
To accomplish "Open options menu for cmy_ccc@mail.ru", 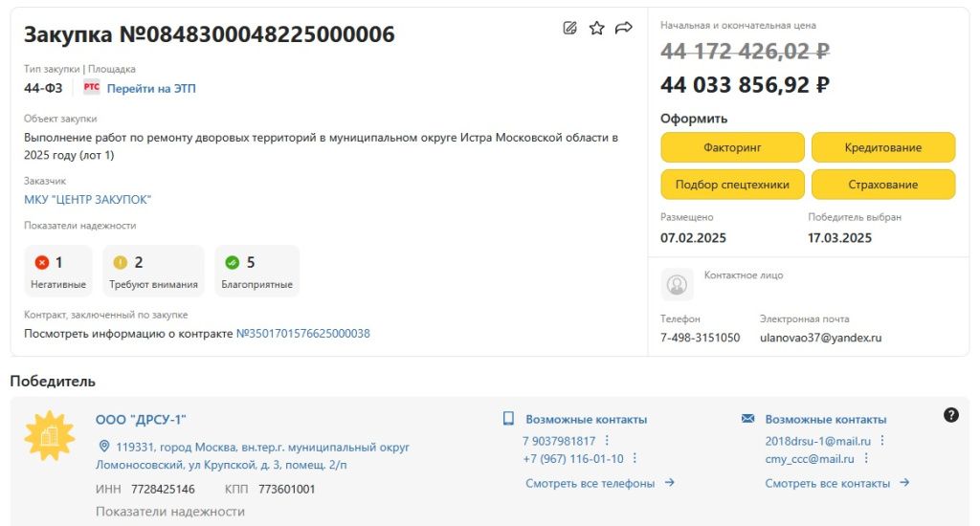I will pyautogui.click(x=866, y=458).
